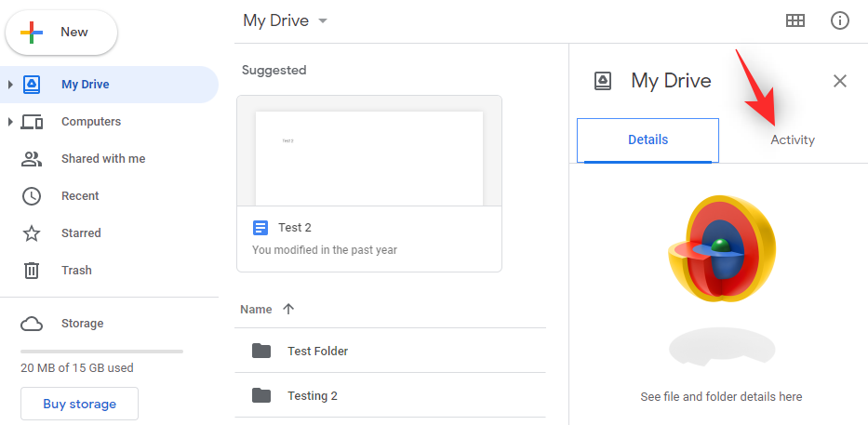Reverse sort direction with the up arrow

coord(288,310)
